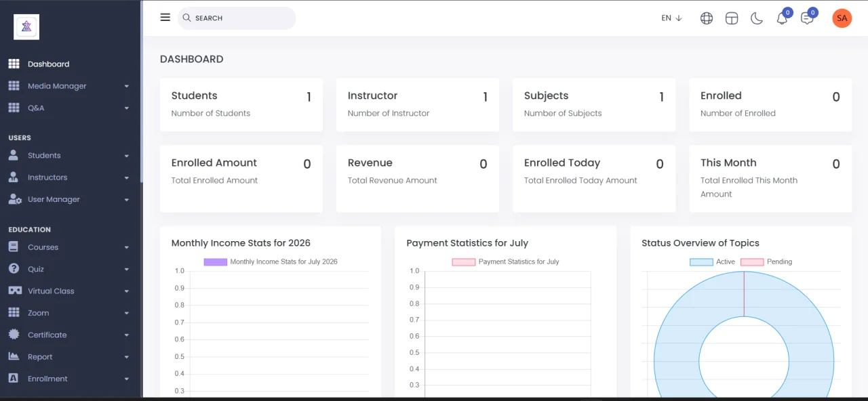Expand Instructors submenu arrow
868x401 pixels.
point(127,178)
